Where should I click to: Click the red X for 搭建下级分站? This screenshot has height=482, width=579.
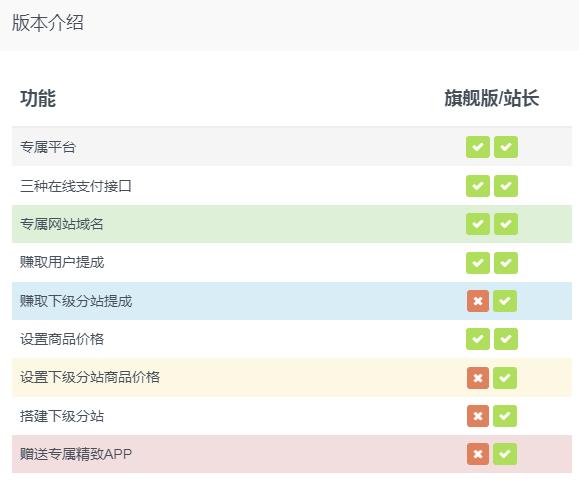[x=478, y=416]
